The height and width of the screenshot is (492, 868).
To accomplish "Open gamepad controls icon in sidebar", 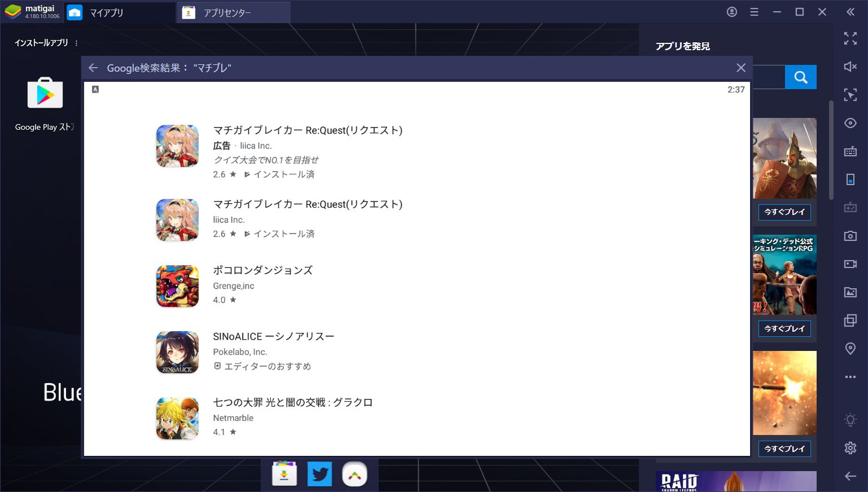I will [x=851, y=208].
